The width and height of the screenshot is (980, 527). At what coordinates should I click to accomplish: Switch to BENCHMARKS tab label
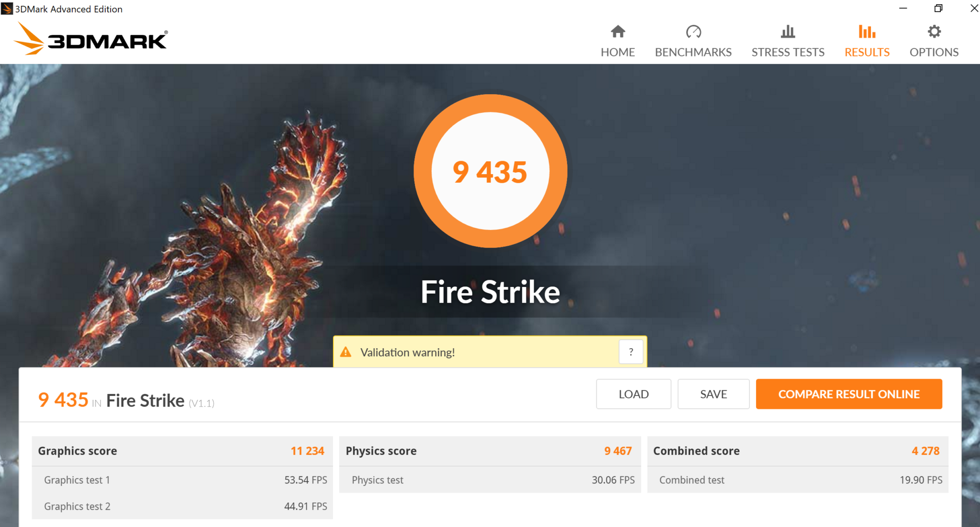[x=693, y=52]
